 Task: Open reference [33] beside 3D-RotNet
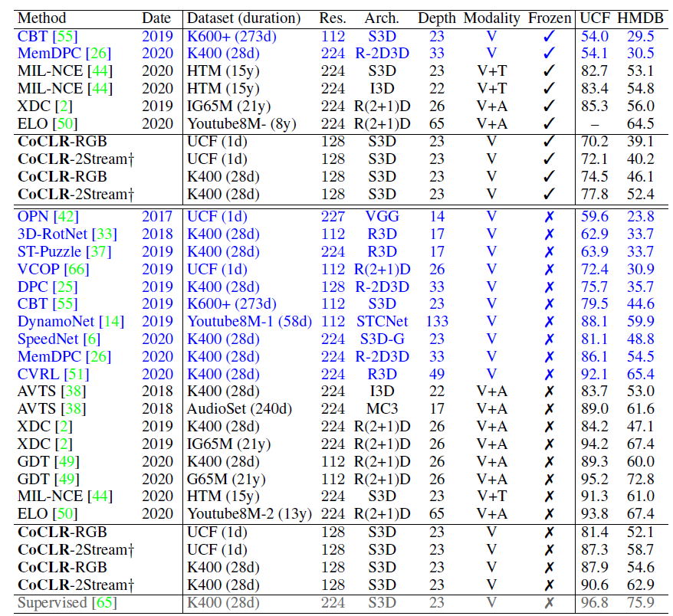point(104,234)
